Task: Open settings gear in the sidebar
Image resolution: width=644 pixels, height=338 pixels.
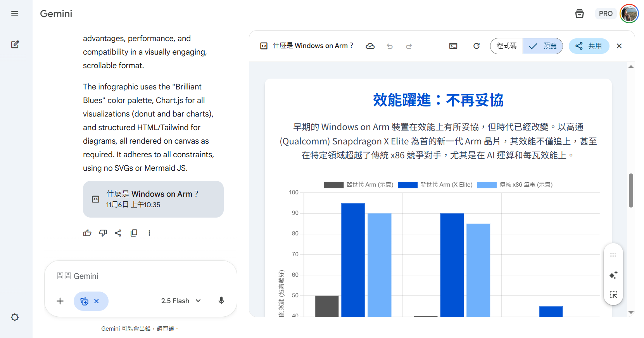Action: click(x=15, y=317)
